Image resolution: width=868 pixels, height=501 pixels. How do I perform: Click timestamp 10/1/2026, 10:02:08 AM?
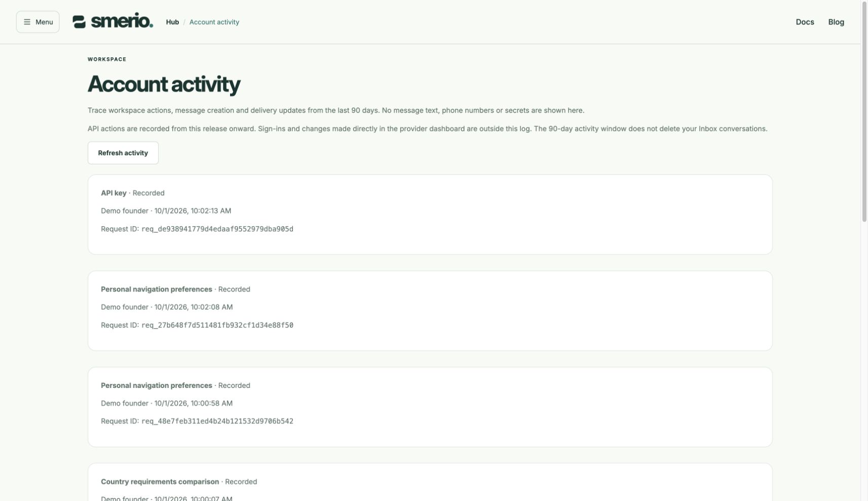pyautogui.click(x=194, y=307)
